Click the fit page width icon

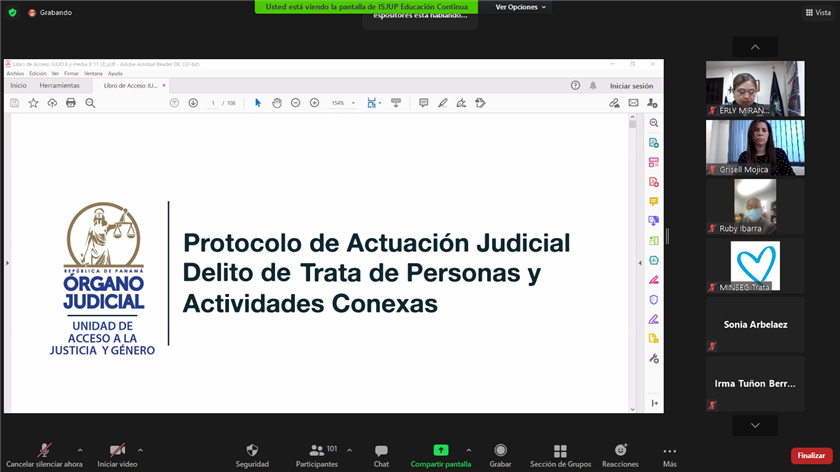point(371,103)
